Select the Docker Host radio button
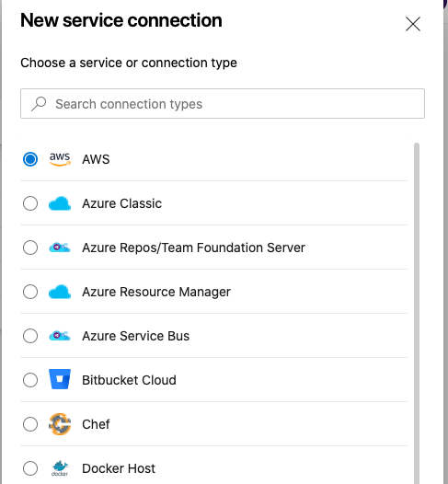 30,468
